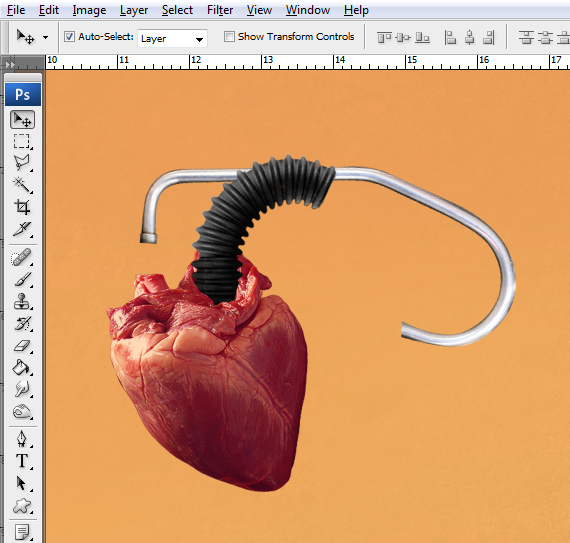Uncheck the Auto-Select checkbox
570x543 pixels.
[69, 37]
